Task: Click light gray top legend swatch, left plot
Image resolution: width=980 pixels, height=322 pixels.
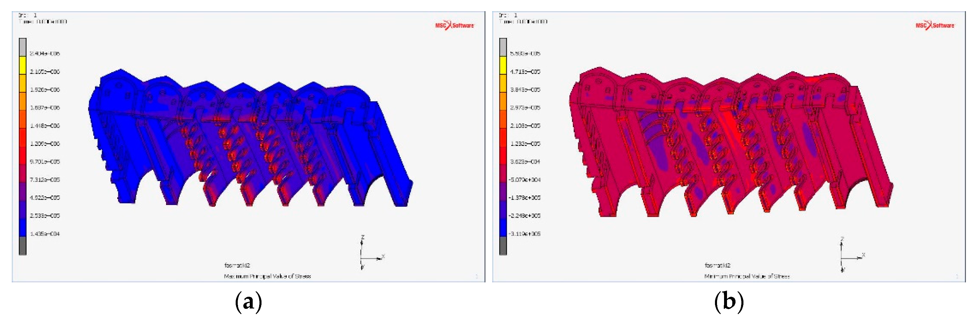Action: coord(23,47)
